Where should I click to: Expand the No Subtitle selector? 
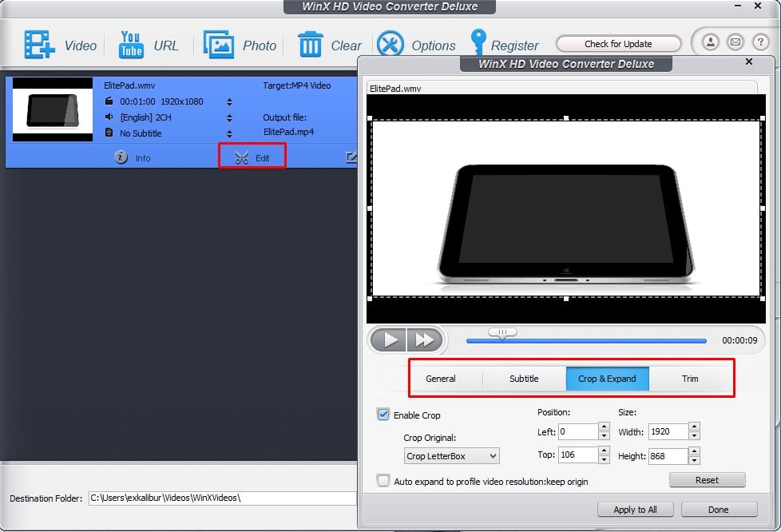pyautogui.click(x=230, y=133)
